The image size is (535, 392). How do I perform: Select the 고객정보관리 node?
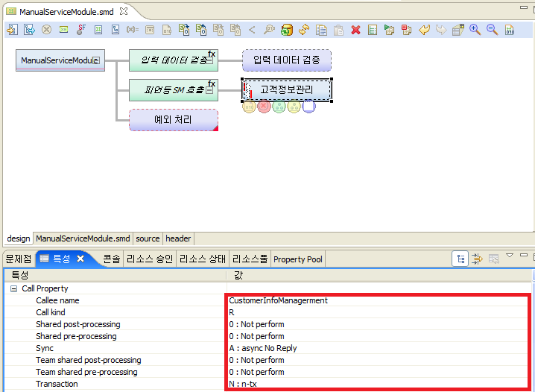pyautogui.click(x=287, y=89)
